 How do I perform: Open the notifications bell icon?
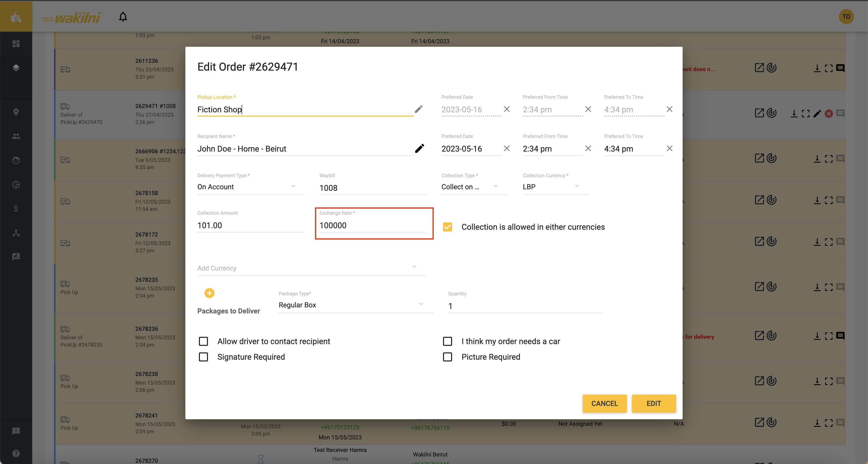coord(123,17)
